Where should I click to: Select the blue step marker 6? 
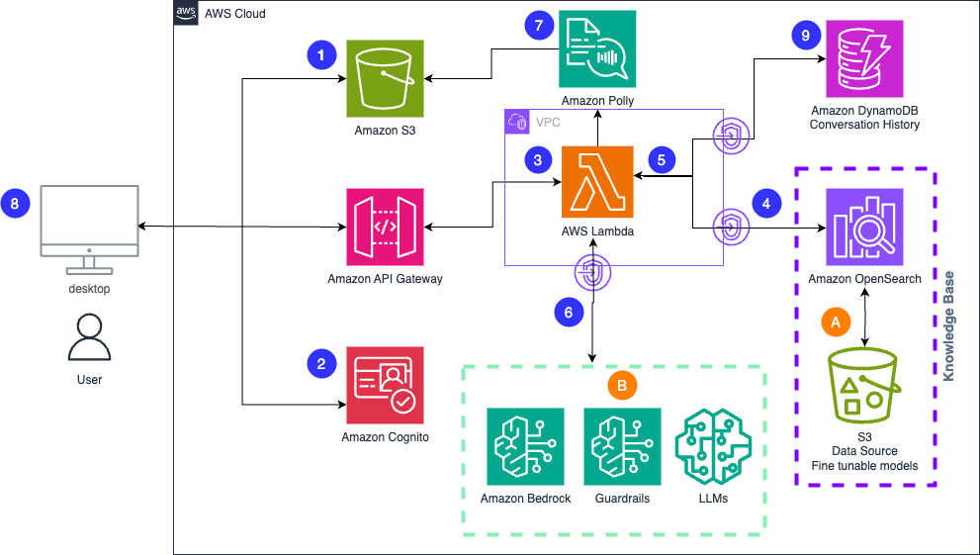(568, 313)
